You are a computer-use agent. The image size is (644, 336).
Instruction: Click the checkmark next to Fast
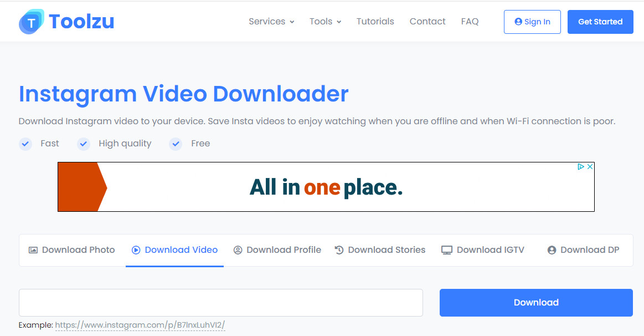25,144
